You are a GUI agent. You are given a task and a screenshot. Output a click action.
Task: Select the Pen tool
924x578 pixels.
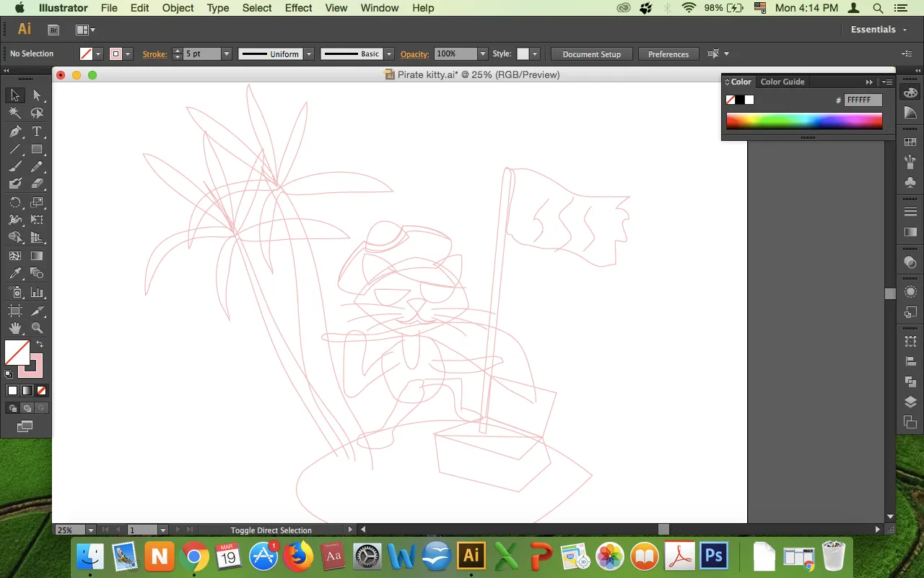[15, 131]
